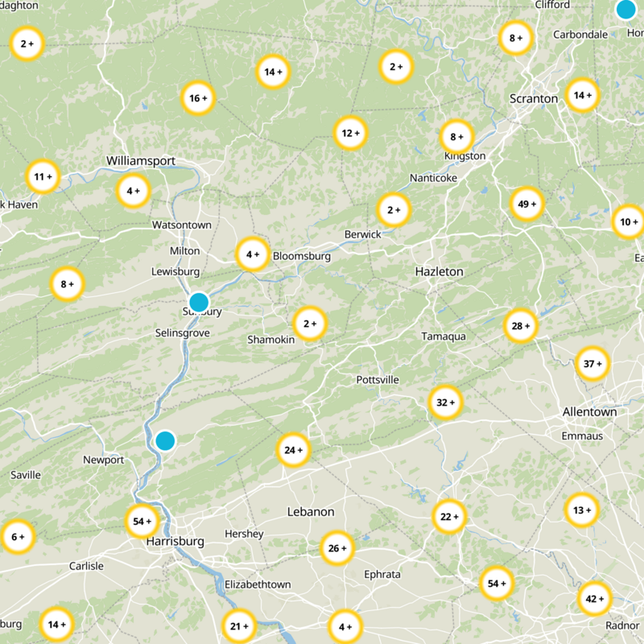Open the 10+ cluster at right edge
The image size is (644, 644).
click(x=628, y=222)
